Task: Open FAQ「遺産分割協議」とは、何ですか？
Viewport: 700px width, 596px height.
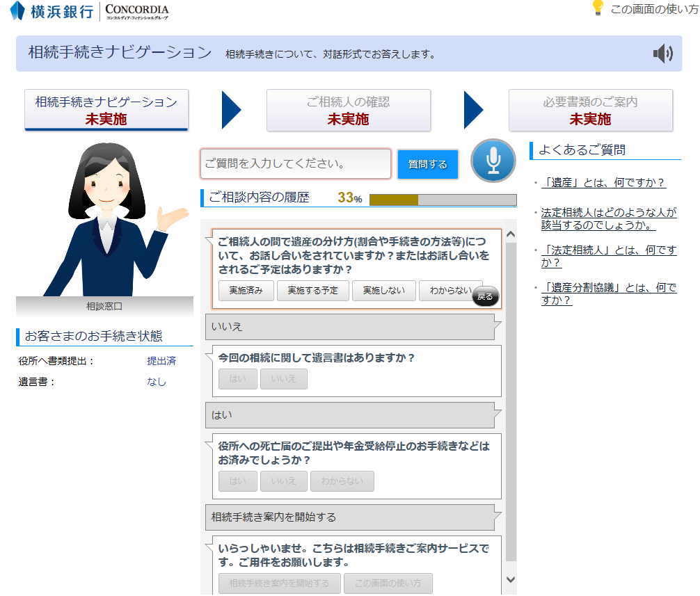Action: (608, 293)
